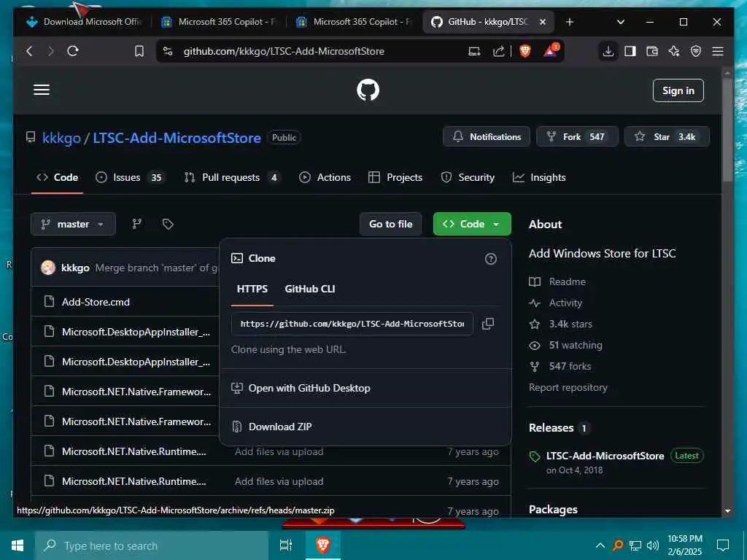Click the Clone help question mark icon
Screen dimensions: 747x560
coord(491,259)
